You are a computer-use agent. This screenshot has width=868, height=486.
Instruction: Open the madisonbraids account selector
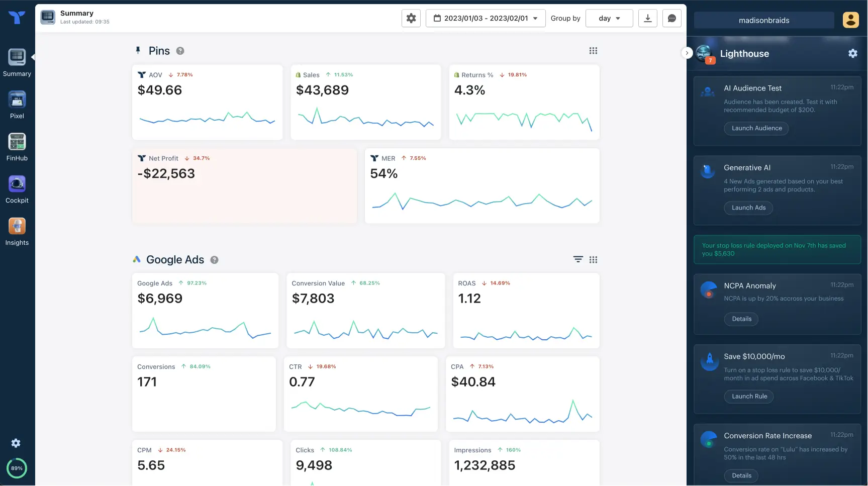[764, 20]
